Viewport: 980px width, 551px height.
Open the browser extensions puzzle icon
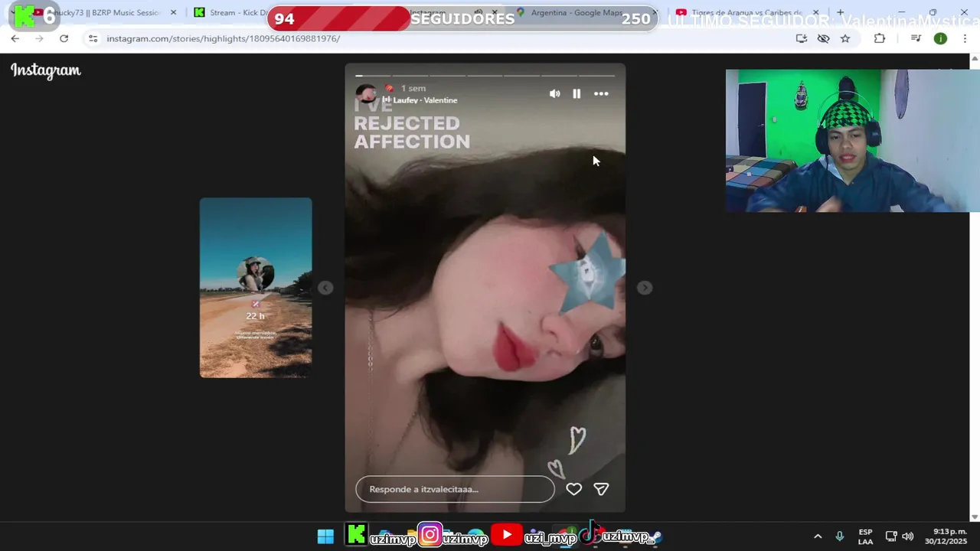pos(879,38)
